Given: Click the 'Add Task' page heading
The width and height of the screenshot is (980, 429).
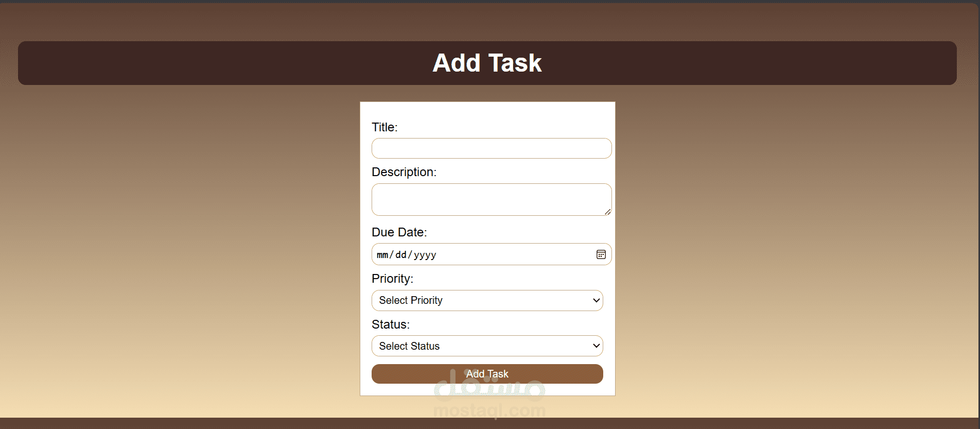Looking at the screenshot, I should pyautogui.click(x=487, y=63).
